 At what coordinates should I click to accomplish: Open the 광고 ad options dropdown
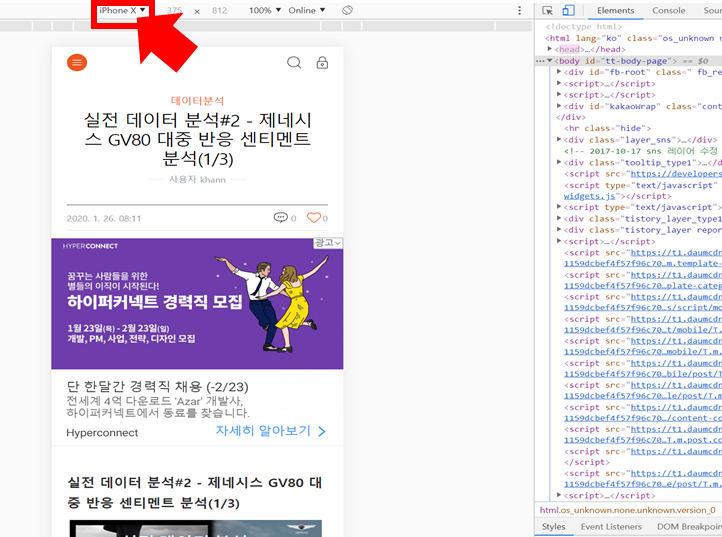pyautogui.click(x=328, y=243)
